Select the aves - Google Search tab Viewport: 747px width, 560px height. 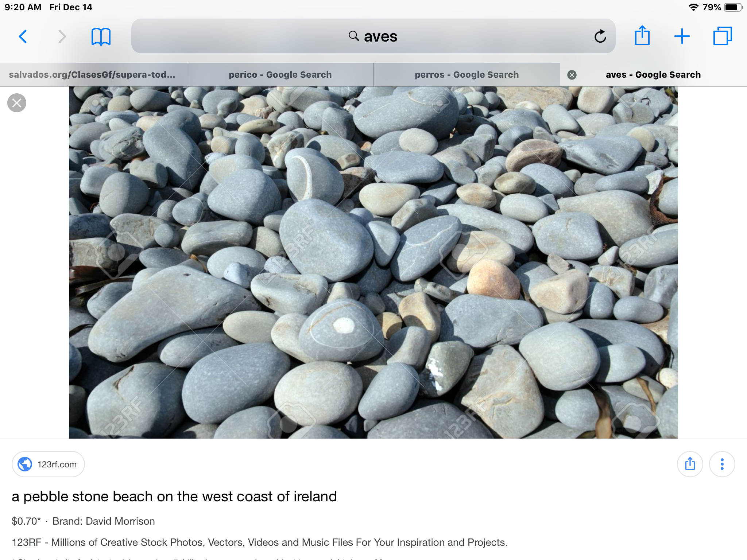point(653,75)
